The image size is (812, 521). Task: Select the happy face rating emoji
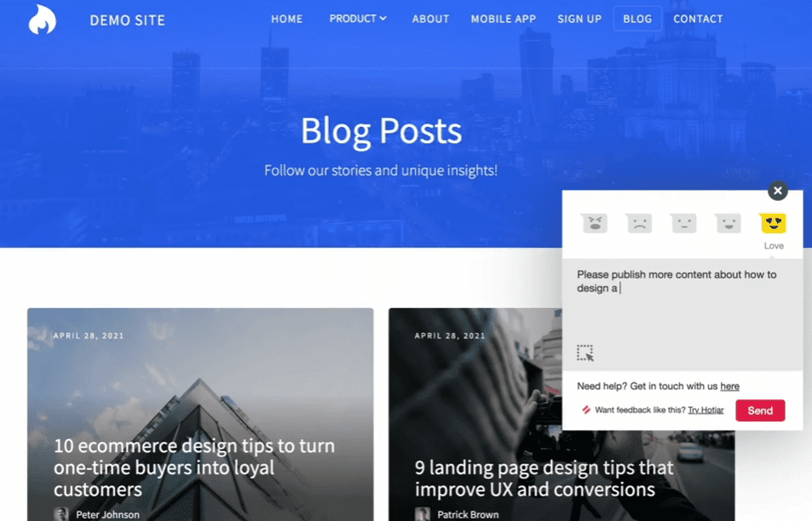[x=728, y=224]
